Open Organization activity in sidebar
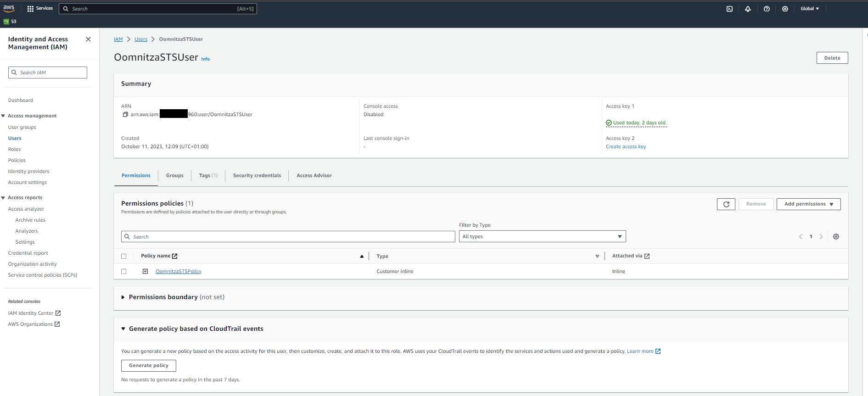 pyautogui.click(x=32, y=264)
